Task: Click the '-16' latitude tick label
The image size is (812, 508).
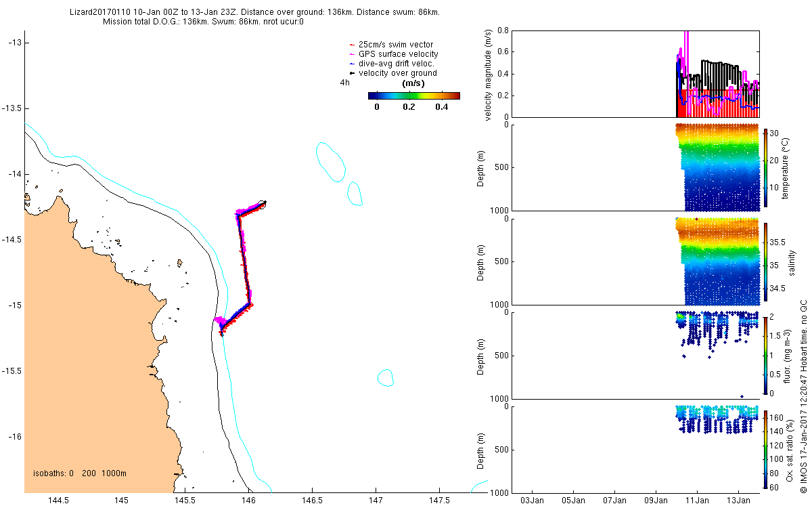Action: (15, 437)
